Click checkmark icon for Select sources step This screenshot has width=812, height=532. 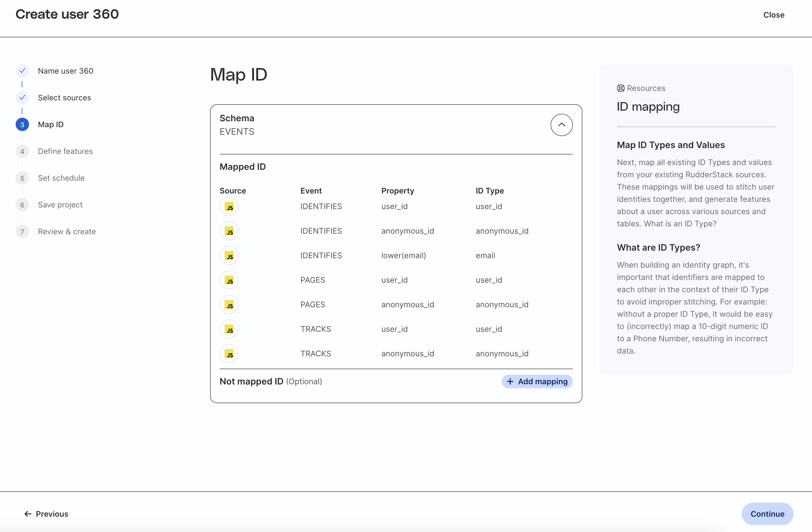pos(22,98)
